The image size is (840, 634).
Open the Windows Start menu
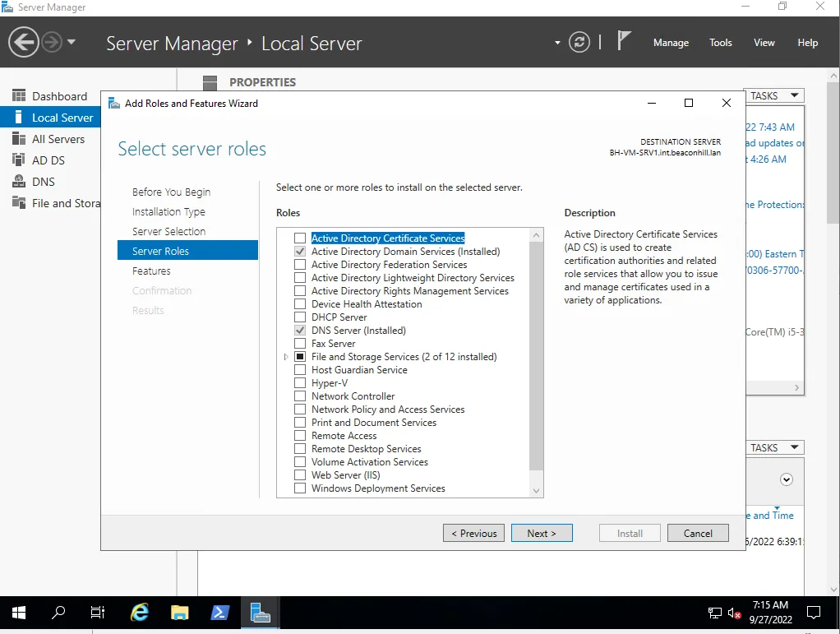19,612
